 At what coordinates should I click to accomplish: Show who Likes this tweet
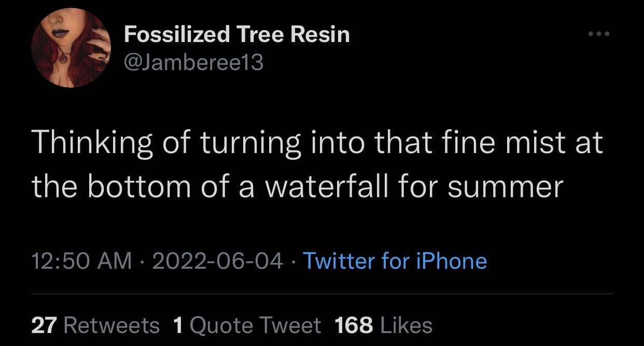pyautogui.click(x=406, y=325)
